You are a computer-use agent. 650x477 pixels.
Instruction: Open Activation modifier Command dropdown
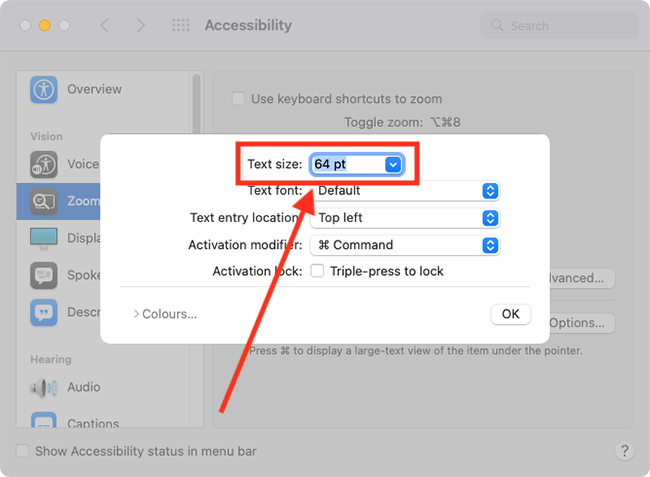coord(405,245)
